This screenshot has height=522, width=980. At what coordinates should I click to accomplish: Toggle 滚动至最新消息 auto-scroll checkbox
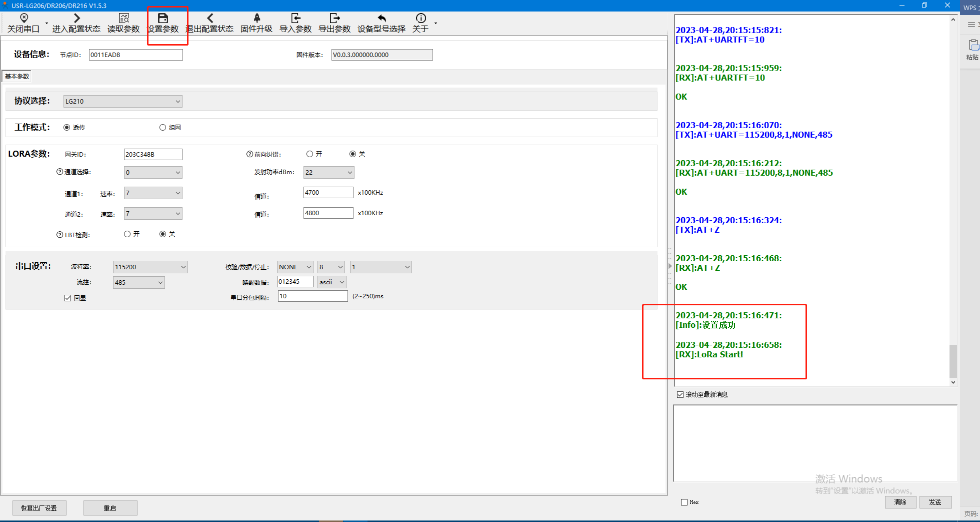(x=680, y=395)
